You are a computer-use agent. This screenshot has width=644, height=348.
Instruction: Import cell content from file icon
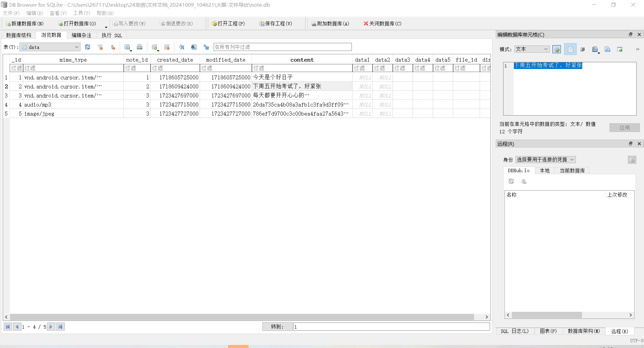point(595,49)
